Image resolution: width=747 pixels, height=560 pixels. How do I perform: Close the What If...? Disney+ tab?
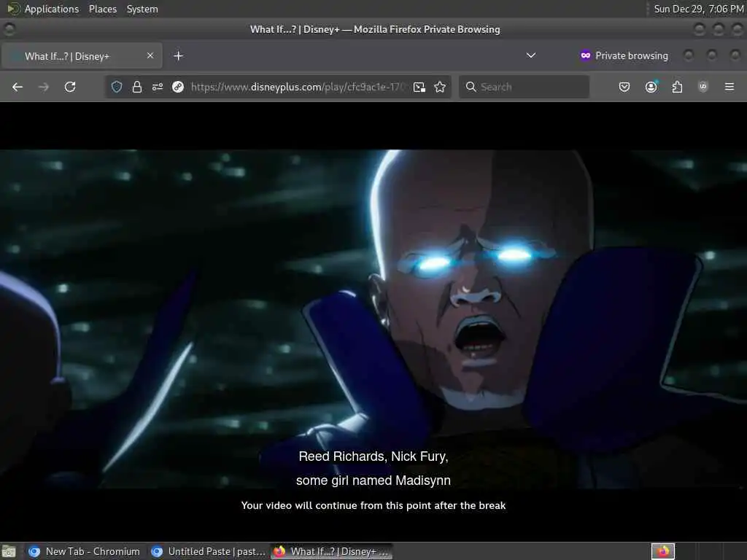point(150,55)
